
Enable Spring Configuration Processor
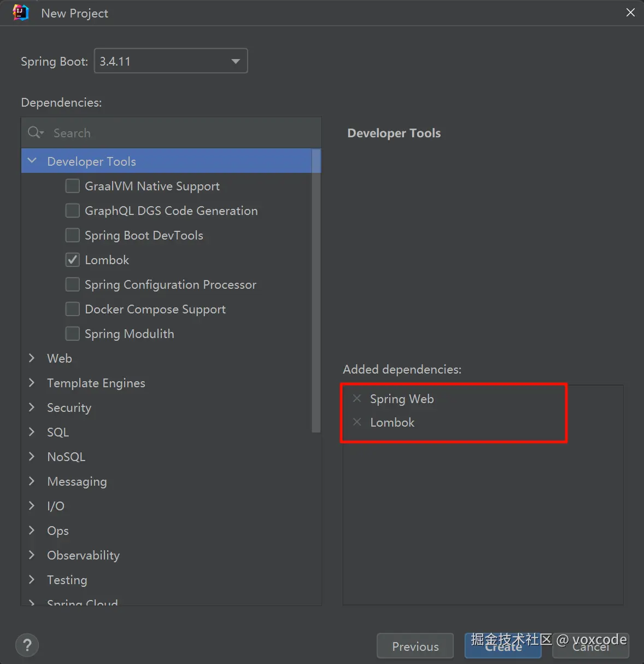[72, 284]
